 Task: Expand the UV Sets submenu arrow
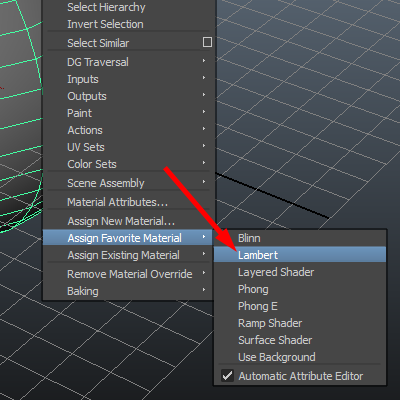204,146
